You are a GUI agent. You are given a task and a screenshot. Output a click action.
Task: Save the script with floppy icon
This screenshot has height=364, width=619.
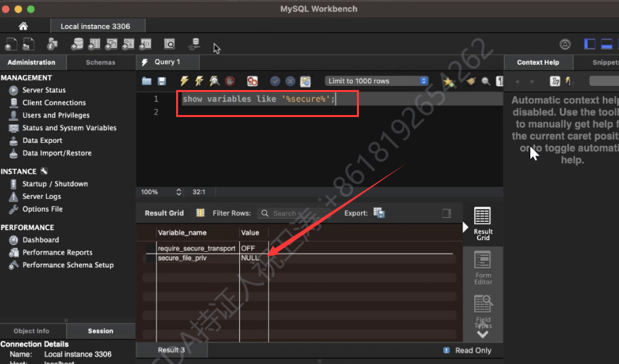(161, 81)
